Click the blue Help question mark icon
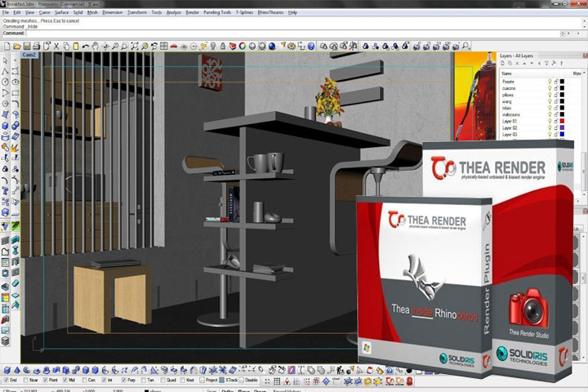588x392 pixels. pos(311,46)
